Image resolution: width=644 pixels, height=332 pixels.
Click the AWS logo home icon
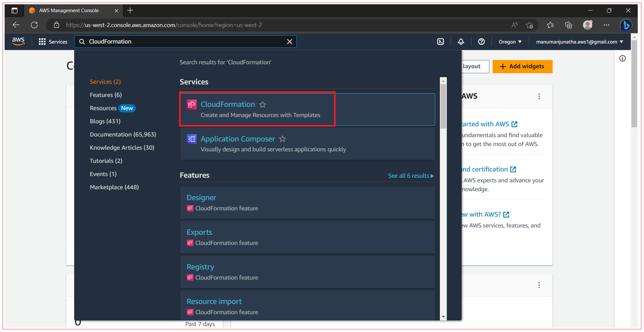[x=18, y=42]
